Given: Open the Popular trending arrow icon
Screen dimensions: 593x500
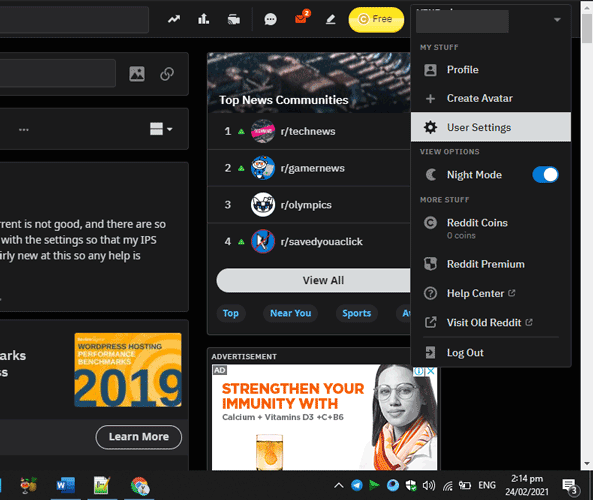Looking at the screenshot, I should [x=174, y=19].
